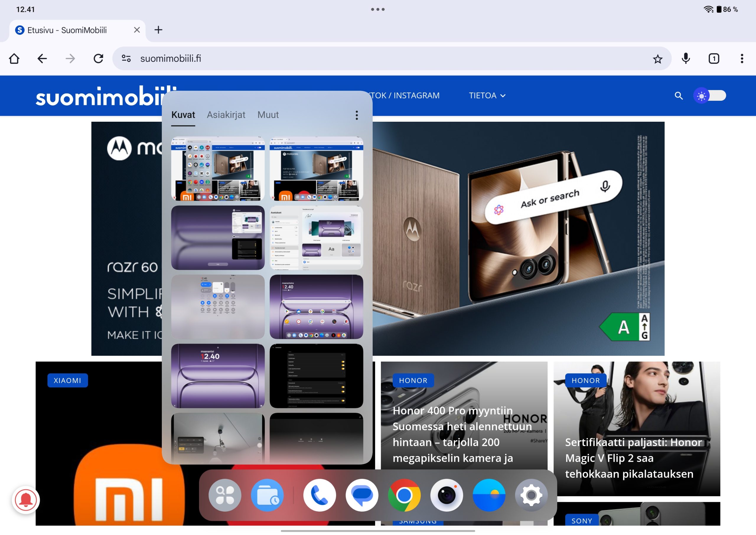Click the suomimobiili.fi address bar

392,58
